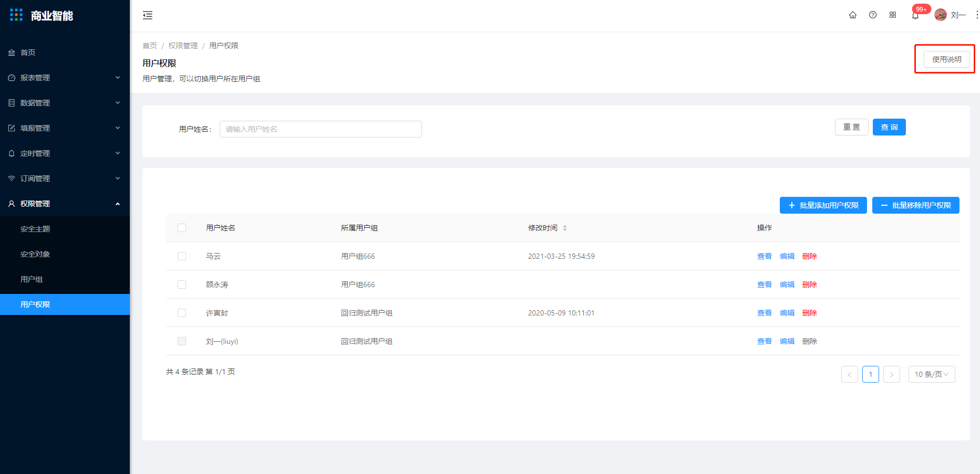Open the 10 条/页 page size dropdown
Image resolution: width=980 pixels, height=474 pixels.
point(932,374)
